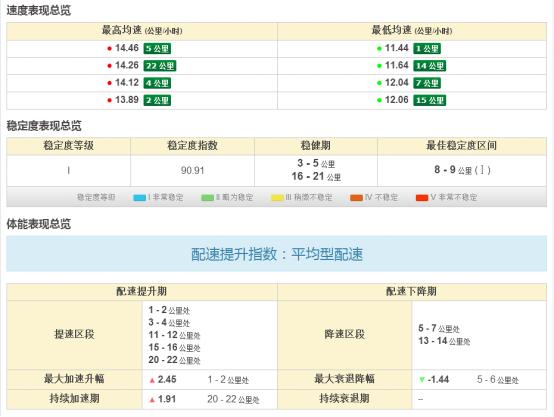Click the 稳健期 column header
Viewport: 554px width, 417px height.
[316, 146]
